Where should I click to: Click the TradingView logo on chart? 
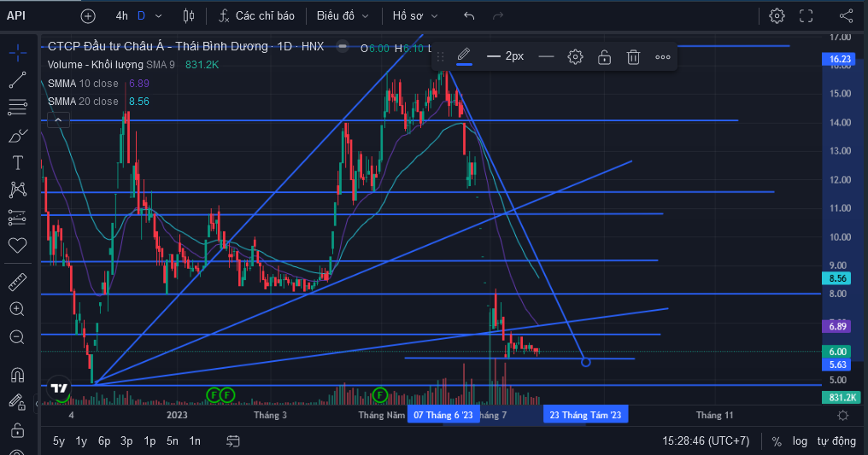pyautogui.click(x=59, y=388)
